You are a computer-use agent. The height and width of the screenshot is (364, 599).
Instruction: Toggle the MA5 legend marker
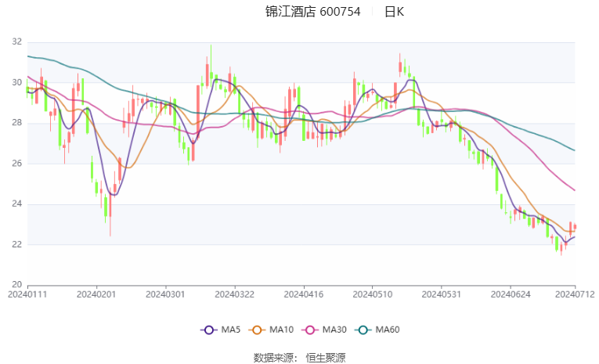click(208, 330)
